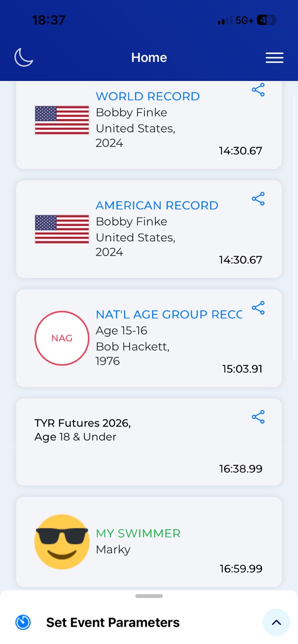
Task: Select the MY SWIMMER Marky card
Action: coord(149,542)
